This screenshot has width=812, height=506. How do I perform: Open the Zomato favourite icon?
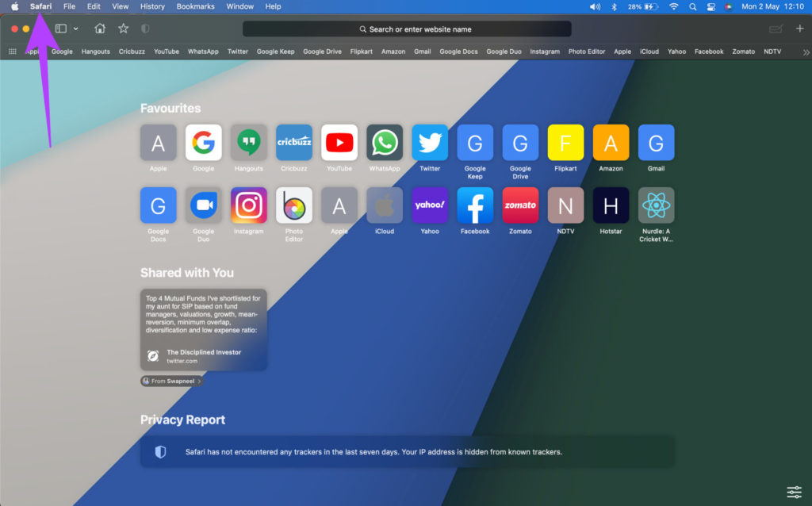click(520, 205)
